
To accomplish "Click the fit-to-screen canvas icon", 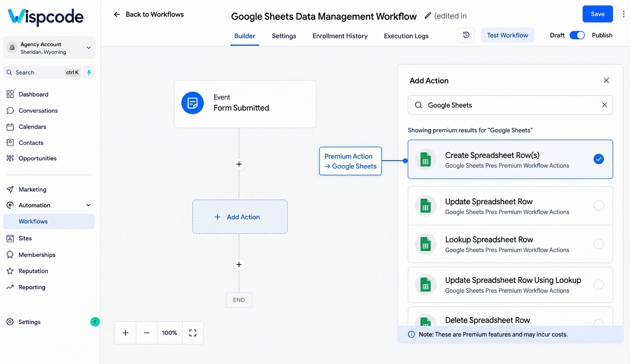I will click(193, 333).
